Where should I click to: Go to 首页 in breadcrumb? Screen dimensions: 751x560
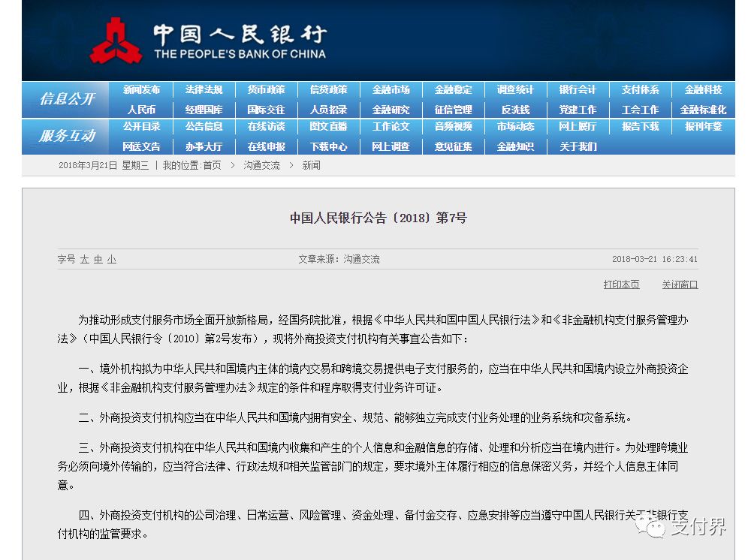point(213,165)
